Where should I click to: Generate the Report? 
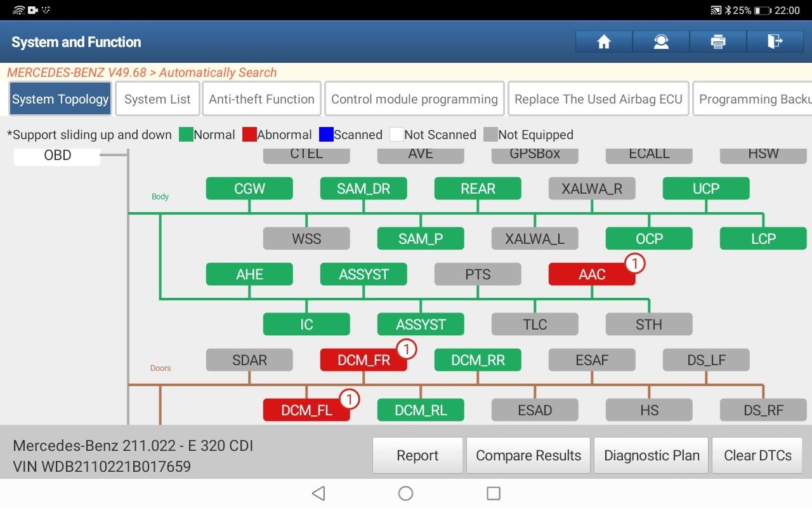(417, 455)
